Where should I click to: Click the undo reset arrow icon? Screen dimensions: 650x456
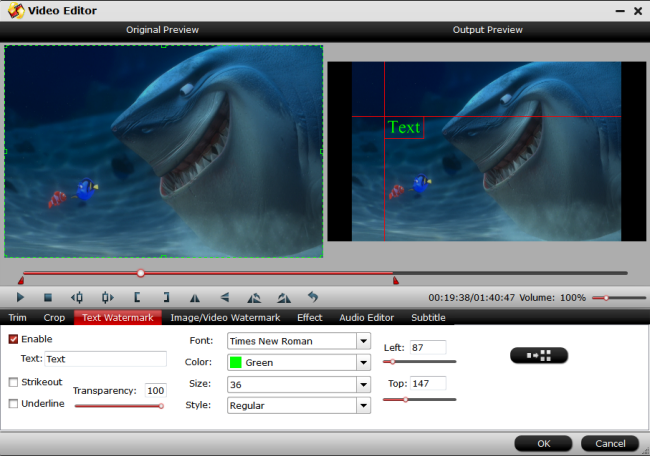point(313,297)
